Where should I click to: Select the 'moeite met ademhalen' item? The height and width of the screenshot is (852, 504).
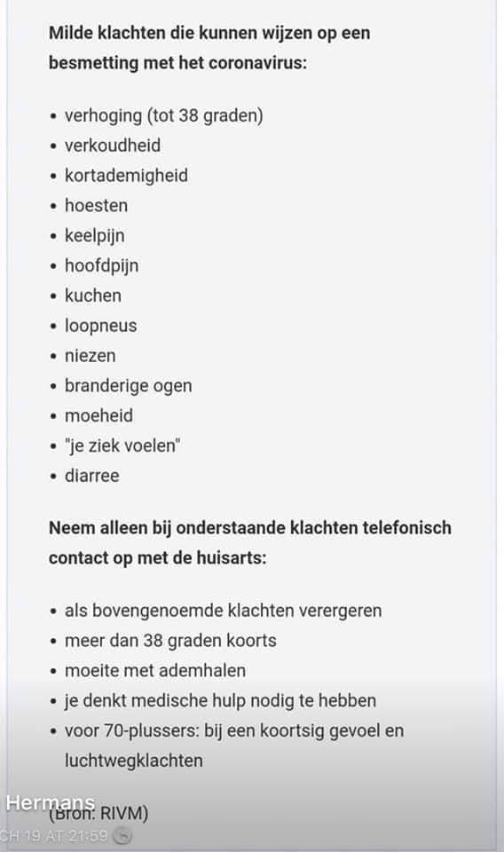pos(155,671)
